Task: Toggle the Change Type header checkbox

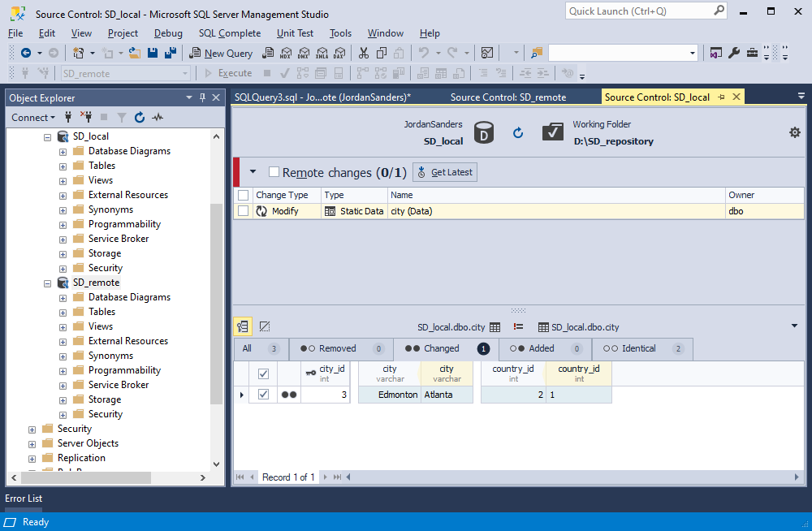Action: [243, 196]
